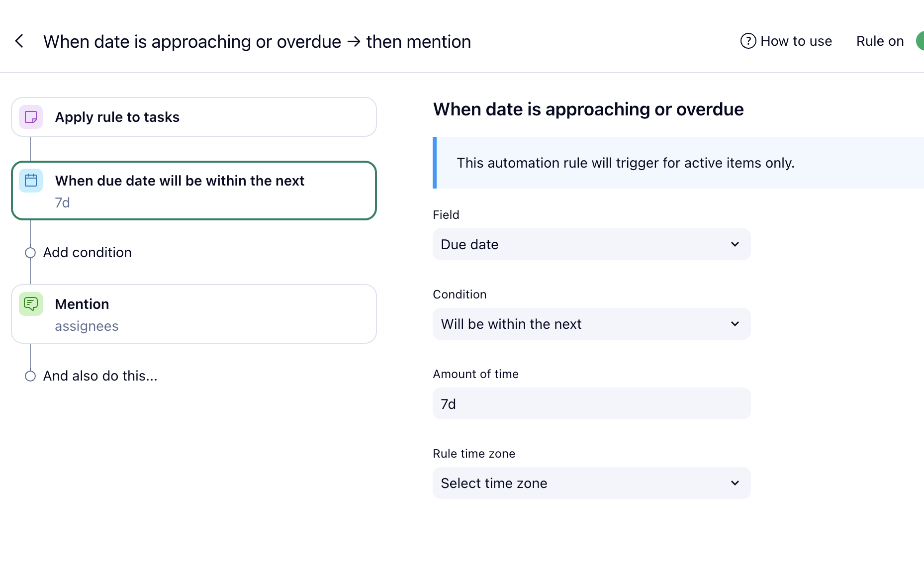The height and width of the screenshot is (585, 924).
Task: Select the Apply rule to tasks step
Action: (194, 117)
